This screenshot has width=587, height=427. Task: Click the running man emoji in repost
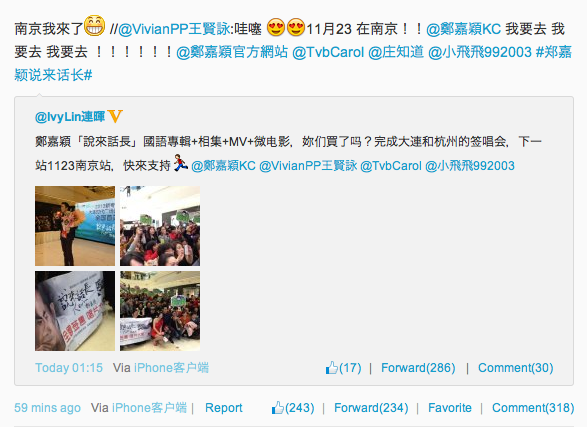[180, 163]
